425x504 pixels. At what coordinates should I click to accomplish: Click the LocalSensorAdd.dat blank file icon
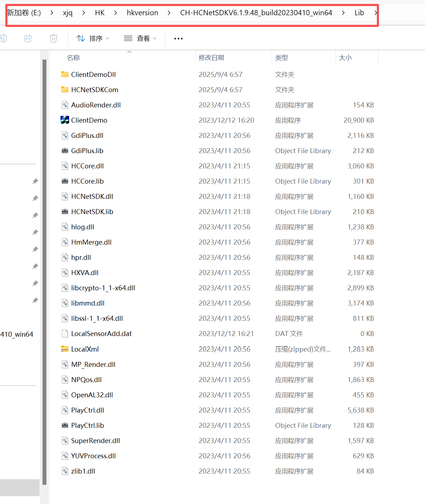point(65,334)
